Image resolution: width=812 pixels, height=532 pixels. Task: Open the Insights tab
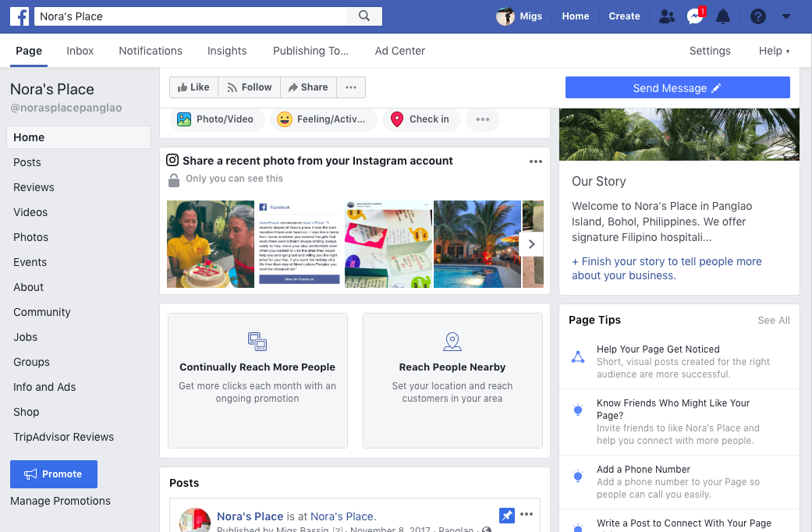click(227, 51)
